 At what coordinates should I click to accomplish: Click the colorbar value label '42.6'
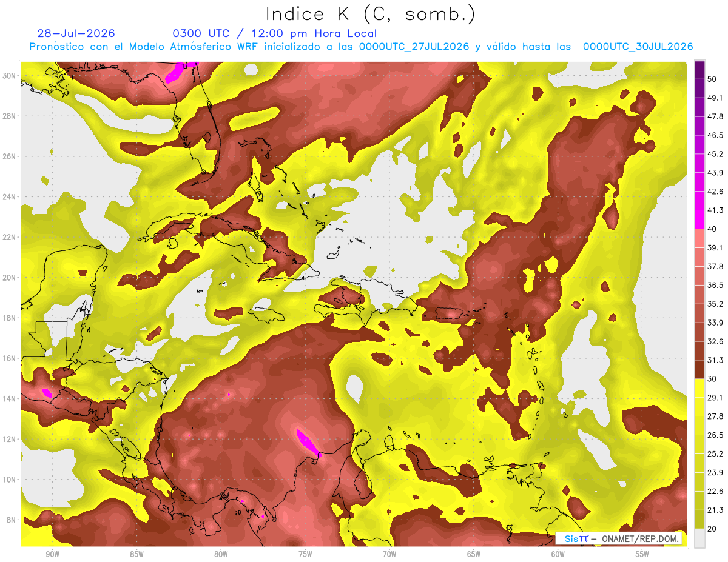coord(716,191)
